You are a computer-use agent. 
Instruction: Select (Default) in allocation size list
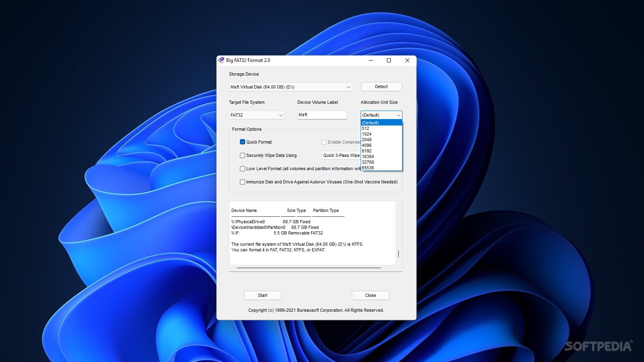381,123
